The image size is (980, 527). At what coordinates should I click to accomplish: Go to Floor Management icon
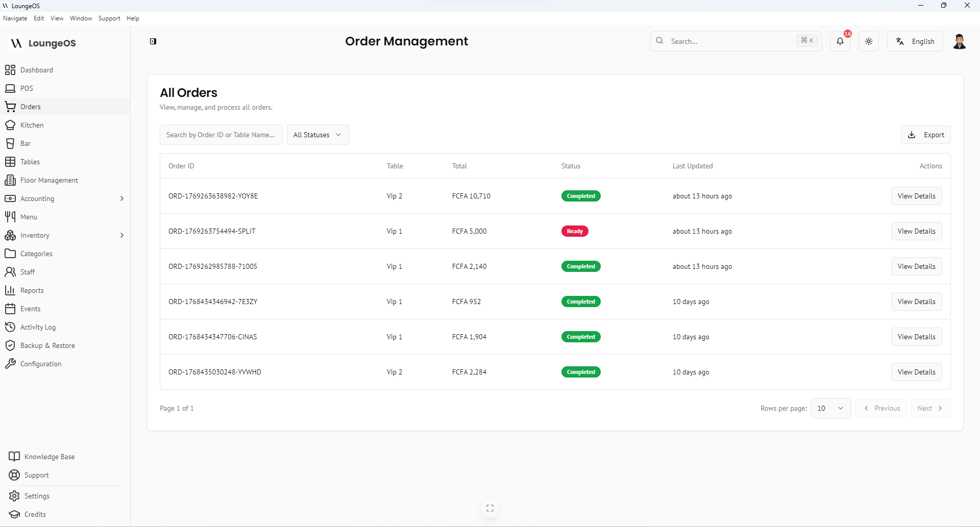tap(10, 180)
